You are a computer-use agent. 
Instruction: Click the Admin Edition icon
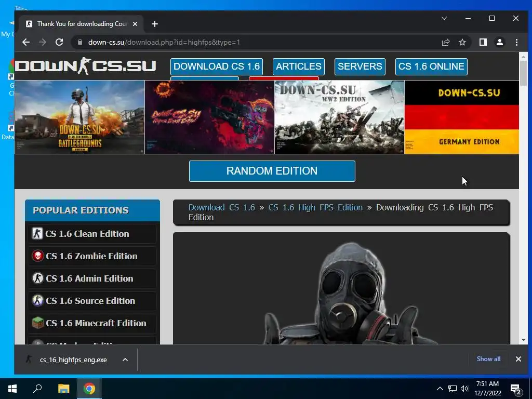coord(37,278)
